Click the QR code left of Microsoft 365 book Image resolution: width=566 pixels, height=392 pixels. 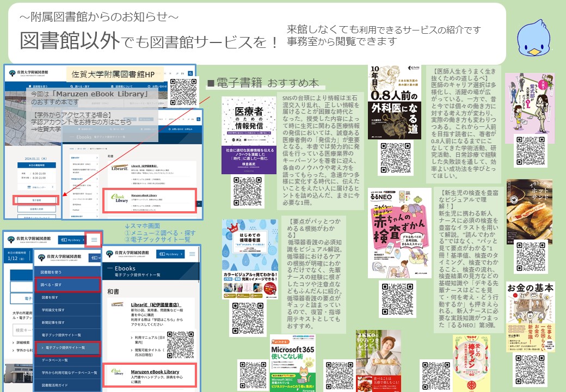[253, 376]
